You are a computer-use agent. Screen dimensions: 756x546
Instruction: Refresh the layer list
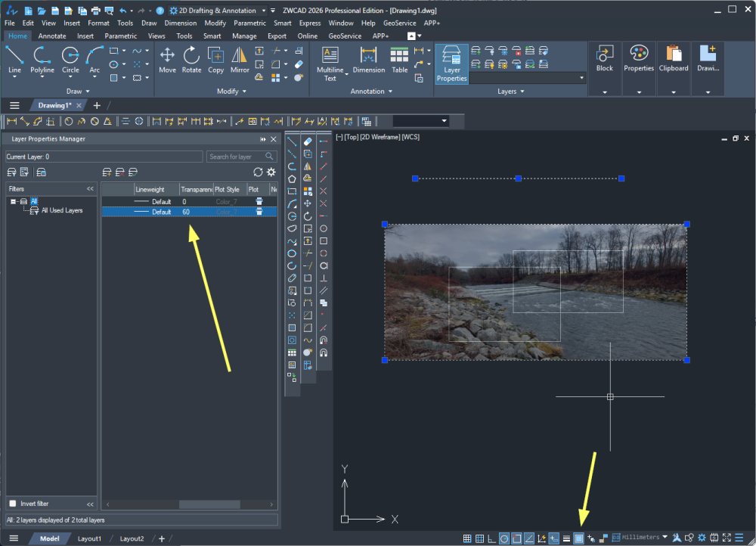pyautogui.click(x=258, y=172)
